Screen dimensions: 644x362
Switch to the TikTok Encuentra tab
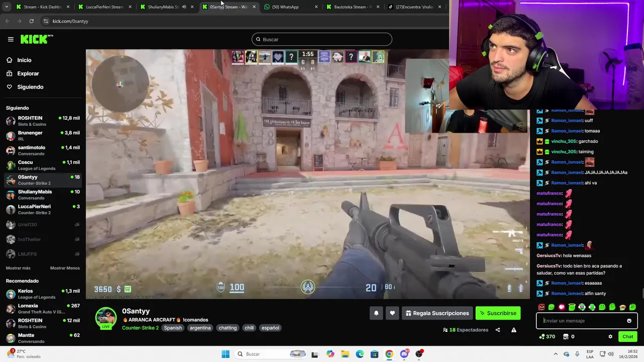pyautogui.click(x=414, y=7)
